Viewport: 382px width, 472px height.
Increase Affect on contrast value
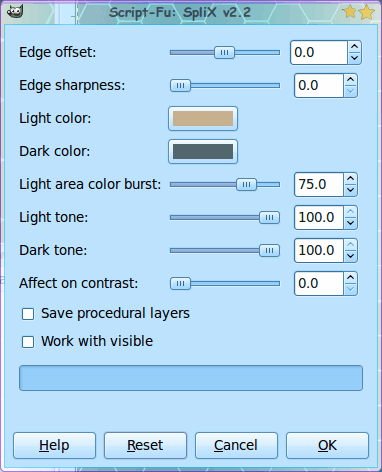click(x=350, y=278)
